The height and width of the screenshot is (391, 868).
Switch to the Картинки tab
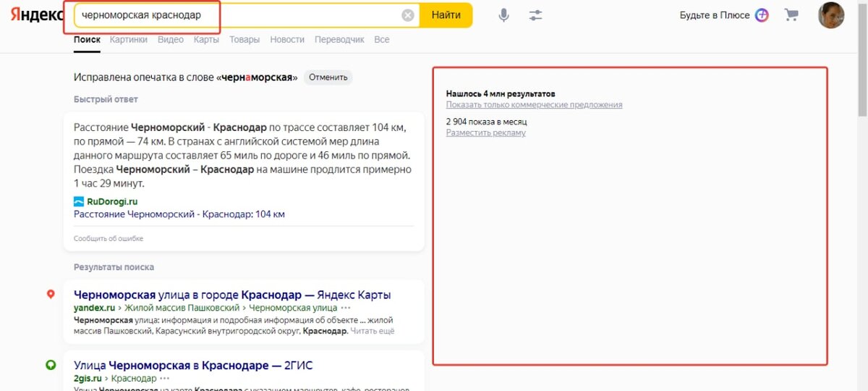[129, 40]
